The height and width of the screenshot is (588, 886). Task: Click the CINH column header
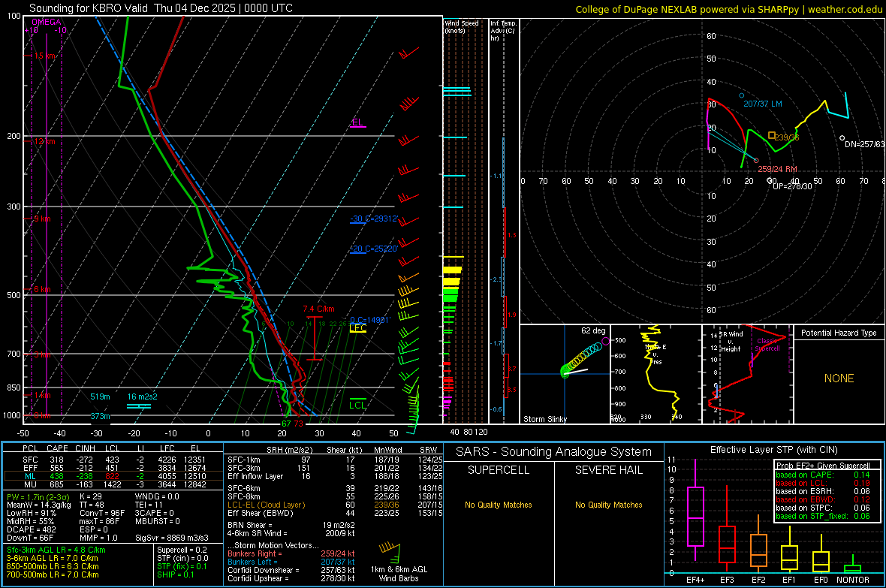tap(85, 448)
